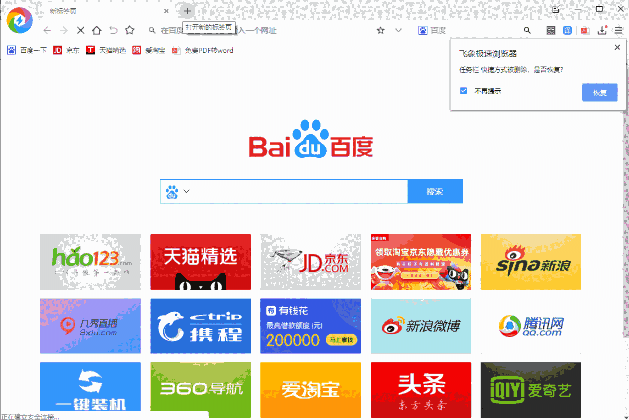This screenshot has width=629, height=420.
Task: Click the search magnifier in toolbar
Action: 527,30
